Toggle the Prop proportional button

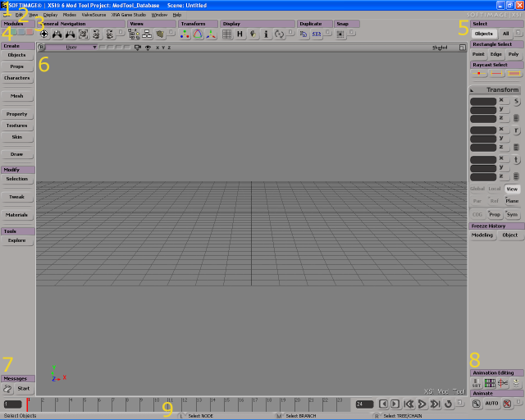[495, 214]
